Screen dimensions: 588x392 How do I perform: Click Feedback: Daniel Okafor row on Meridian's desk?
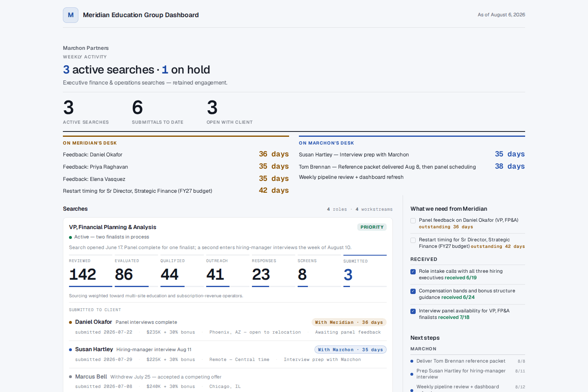176,154
